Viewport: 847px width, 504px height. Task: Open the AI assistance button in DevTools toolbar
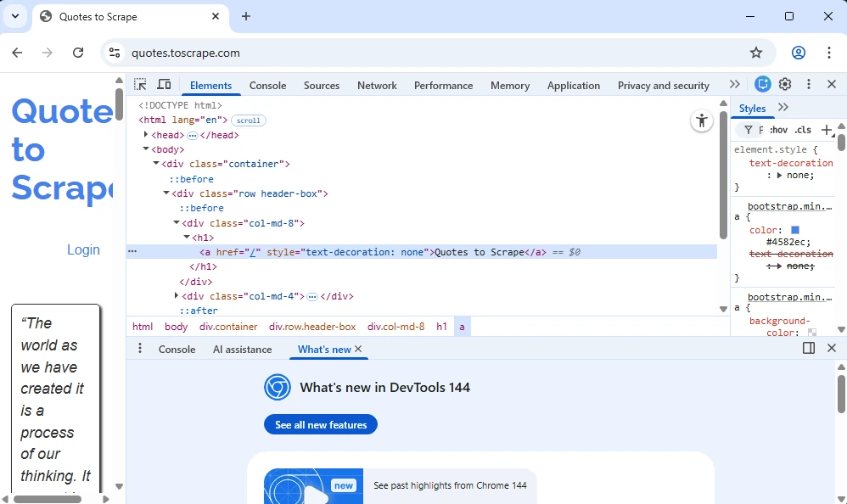pos(762,85)
